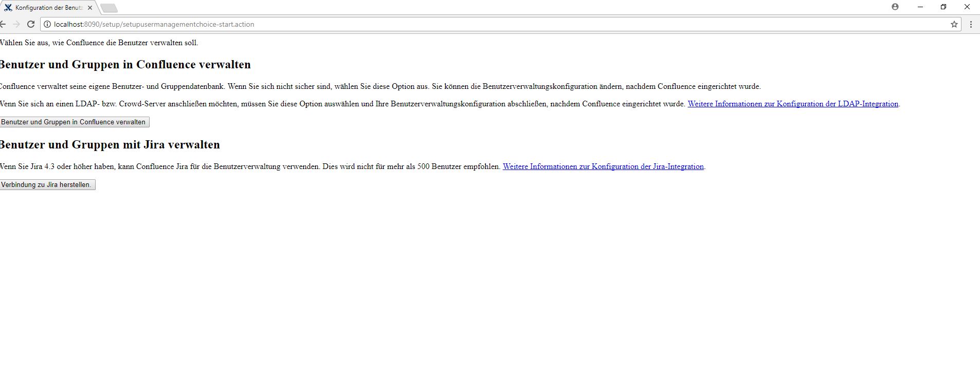980x376 pixels.
Task: Open the Jira-Integration information link
Action: pyautogui.click(x=603, y=166)
